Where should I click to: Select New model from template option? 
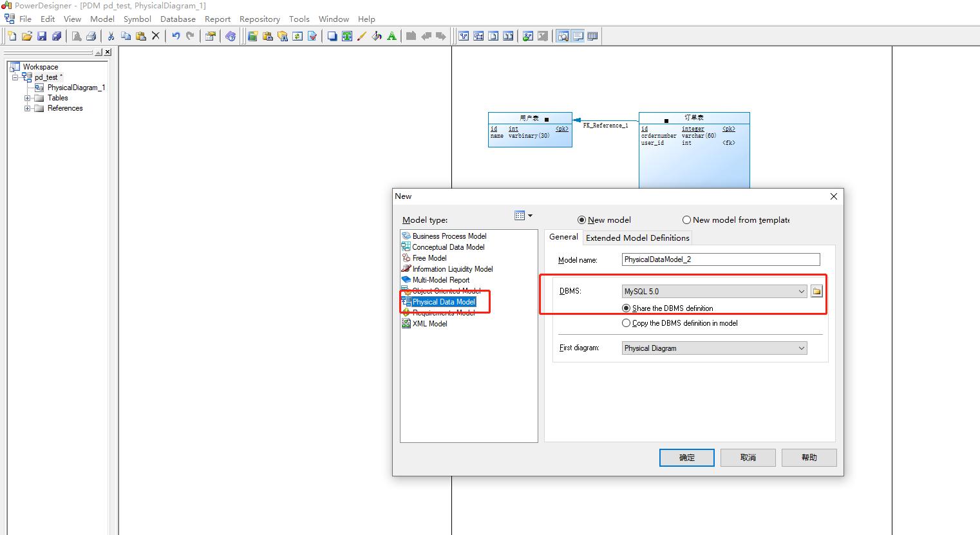click(686, 220)
